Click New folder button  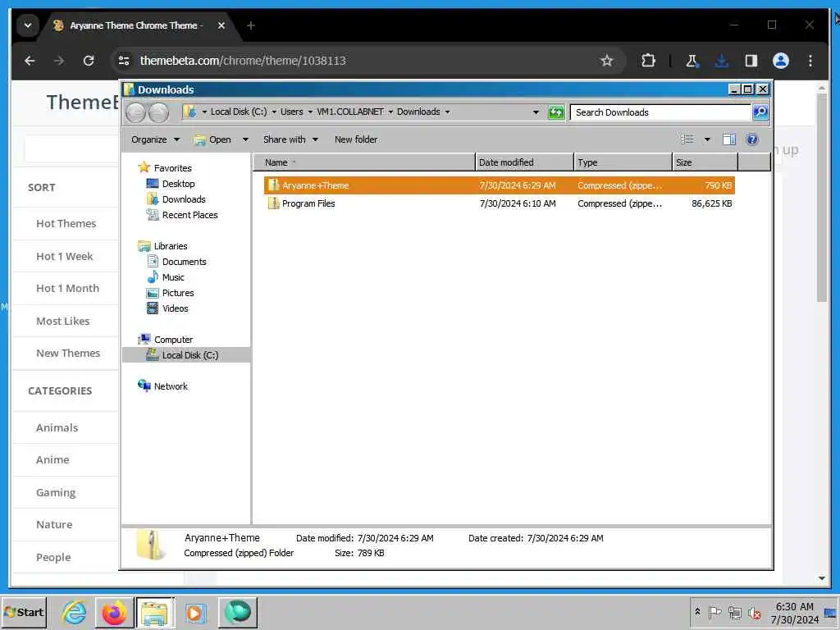[x=356, y=139]
